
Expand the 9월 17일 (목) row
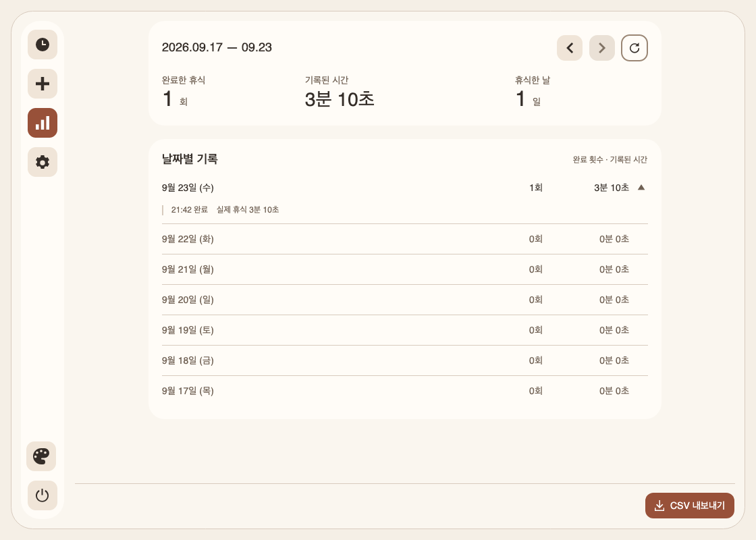tap(404, 391)
